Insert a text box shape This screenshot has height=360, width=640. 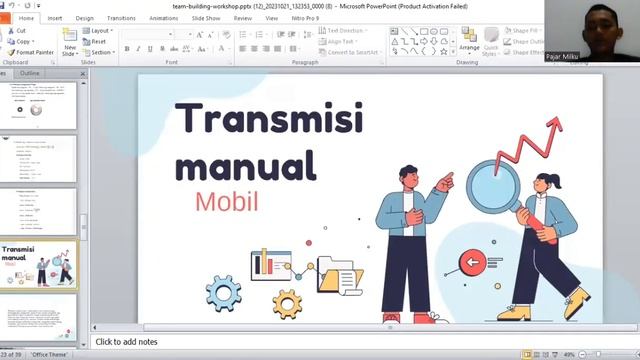(x=394, y=31)
